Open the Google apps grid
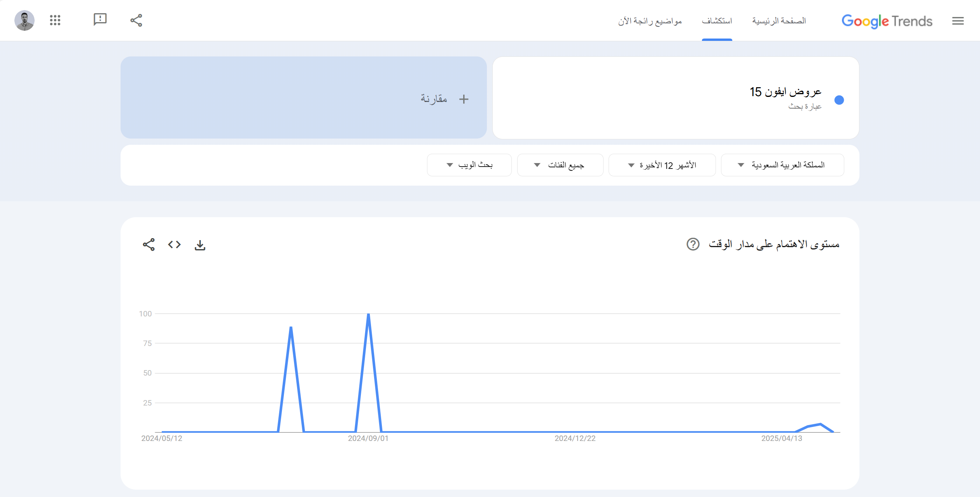 click(x=55, y=20)
